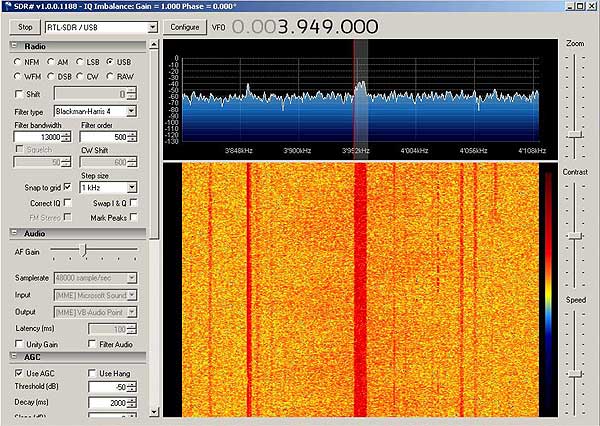
Task: Collapse the Radio panel section
Action: 16,46
